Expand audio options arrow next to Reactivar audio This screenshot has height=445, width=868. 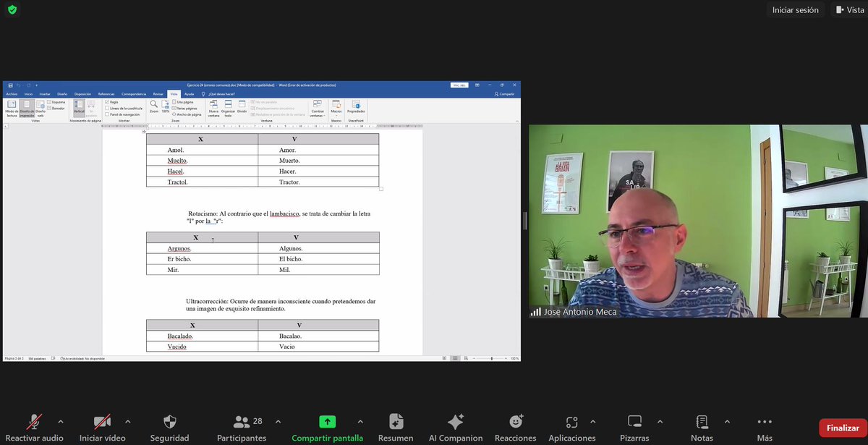click(x=60, y=421)
